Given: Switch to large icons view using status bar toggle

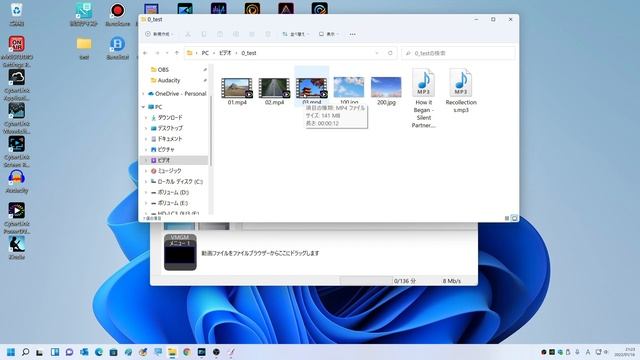Looking at the screenshot, I should pos(514,218).
